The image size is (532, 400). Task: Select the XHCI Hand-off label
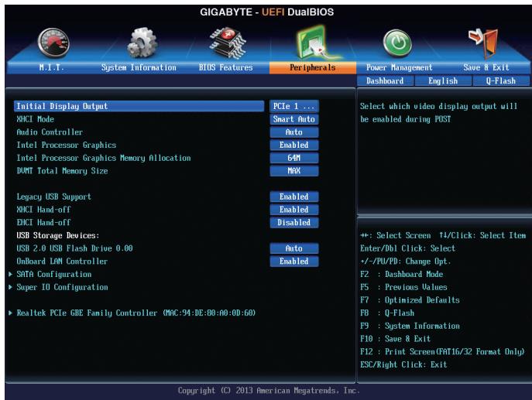pos(43,210)
